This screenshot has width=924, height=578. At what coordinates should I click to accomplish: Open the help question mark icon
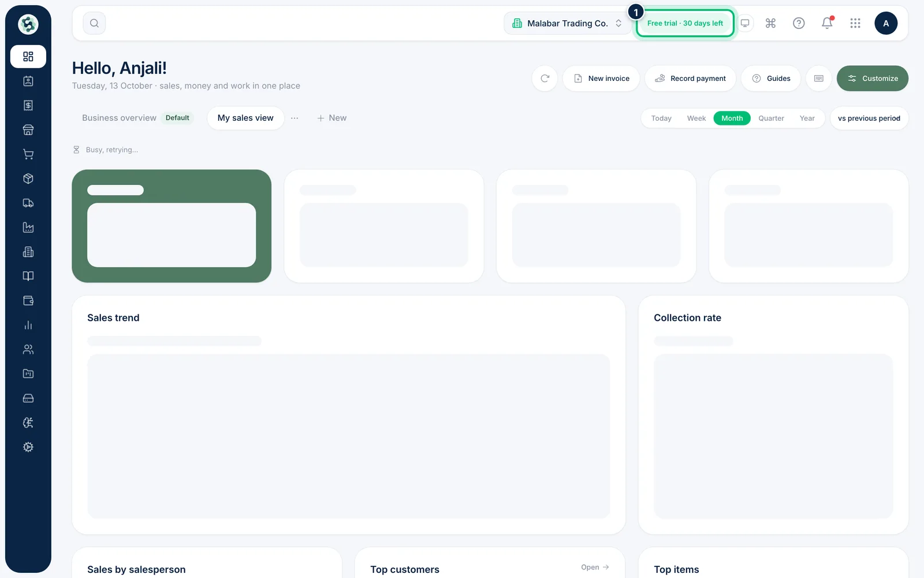(x=799, y=23)
